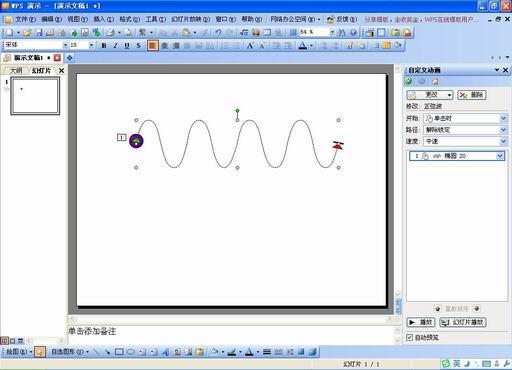Toggle Underline formatting icon
Viewport: 512px width, 370px height.
pyautogui.click(x=127, y=46)
